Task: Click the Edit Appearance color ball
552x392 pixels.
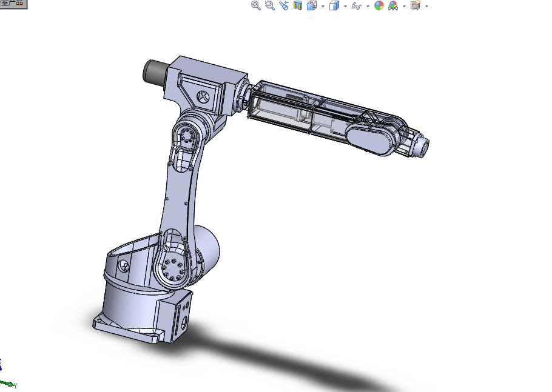Action: point(379,5)
